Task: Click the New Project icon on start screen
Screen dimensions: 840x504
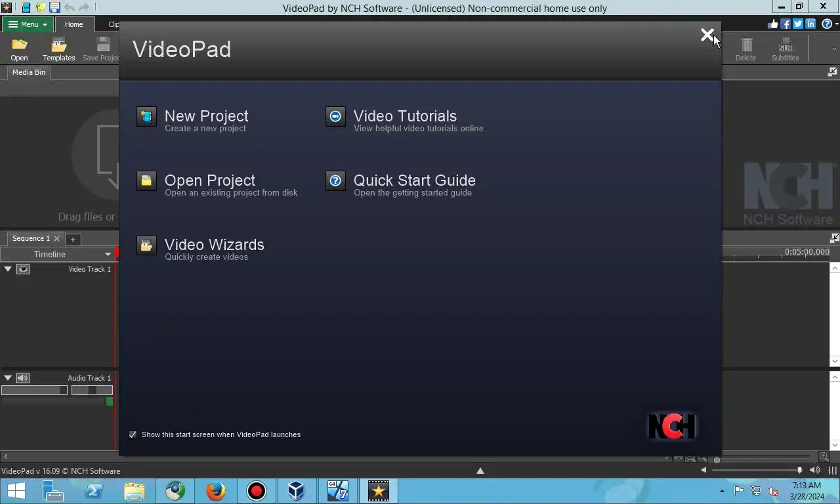Action: (146, 117)
